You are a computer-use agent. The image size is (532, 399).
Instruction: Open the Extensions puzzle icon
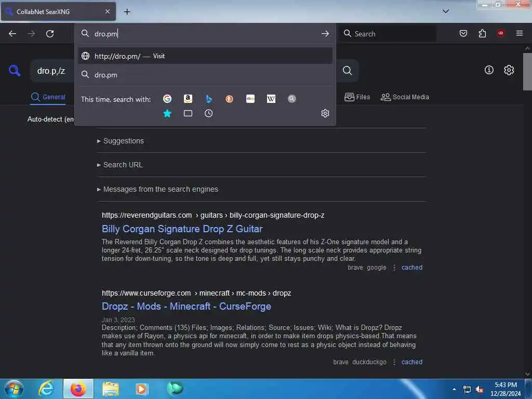point(482,33)
